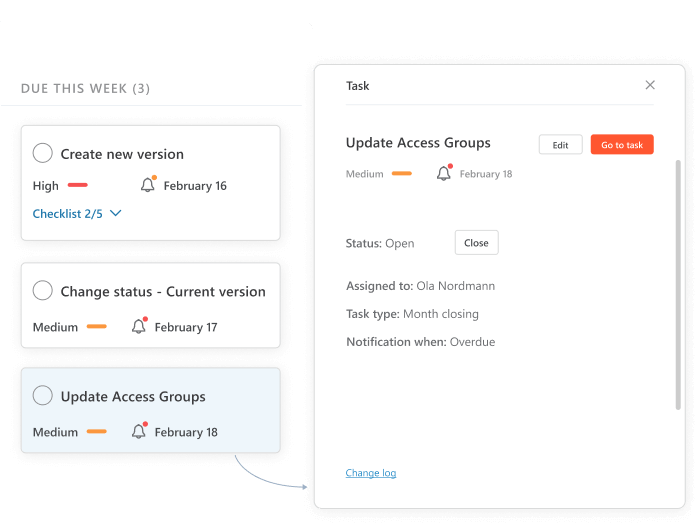Click Close button next to Status

pos(476,243)
